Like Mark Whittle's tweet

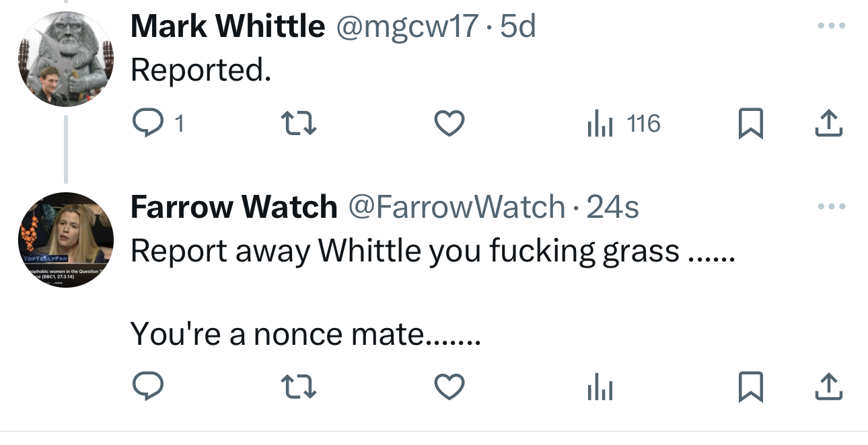pyautogui.click(x=449, y=124)
